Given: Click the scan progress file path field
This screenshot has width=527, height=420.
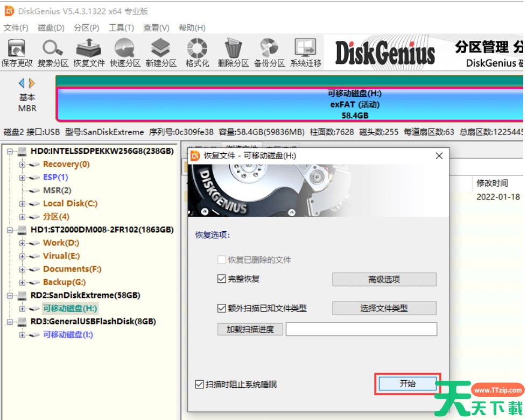Looking at the screenshot, I should pyautogui.click(x=361, y=329).
